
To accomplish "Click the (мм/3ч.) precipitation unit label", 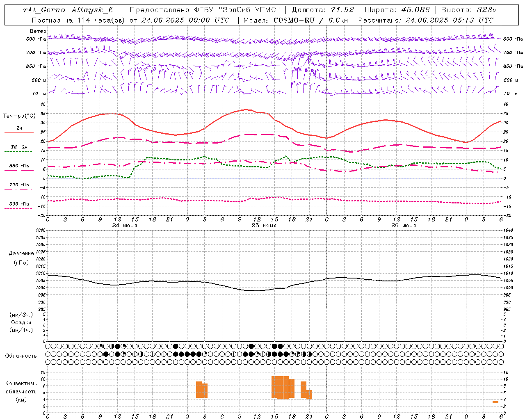I will click(x=21, y=315).
